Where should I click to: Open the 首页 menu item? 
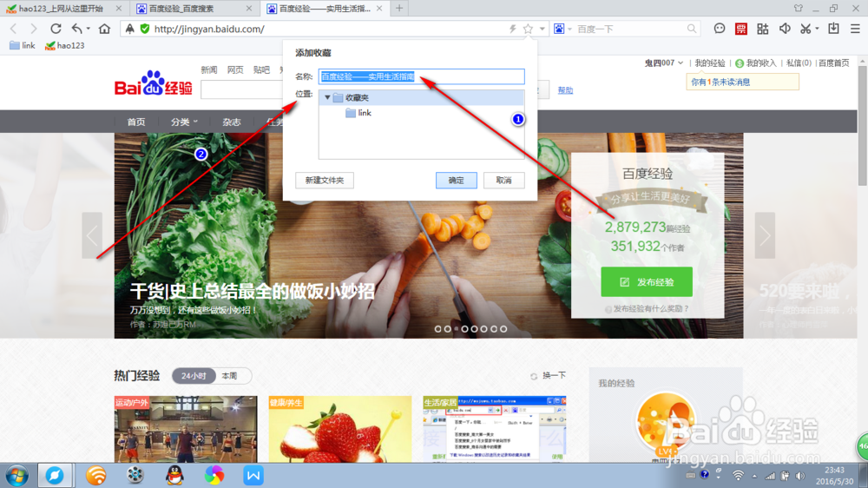coord(136,122)
